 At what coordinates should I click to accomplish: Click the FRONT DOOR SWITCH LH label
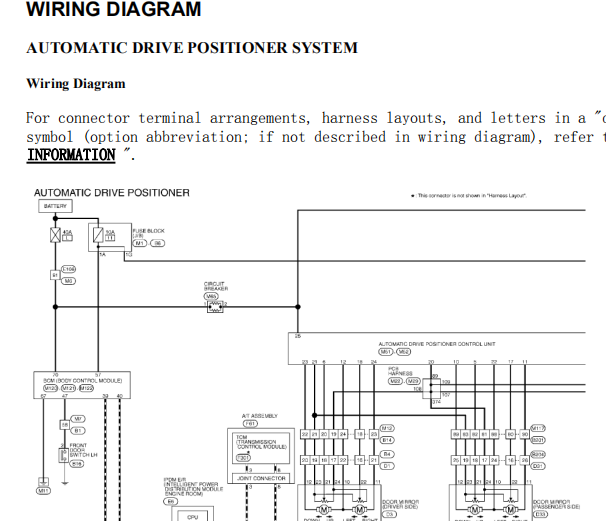click(83, 450)
